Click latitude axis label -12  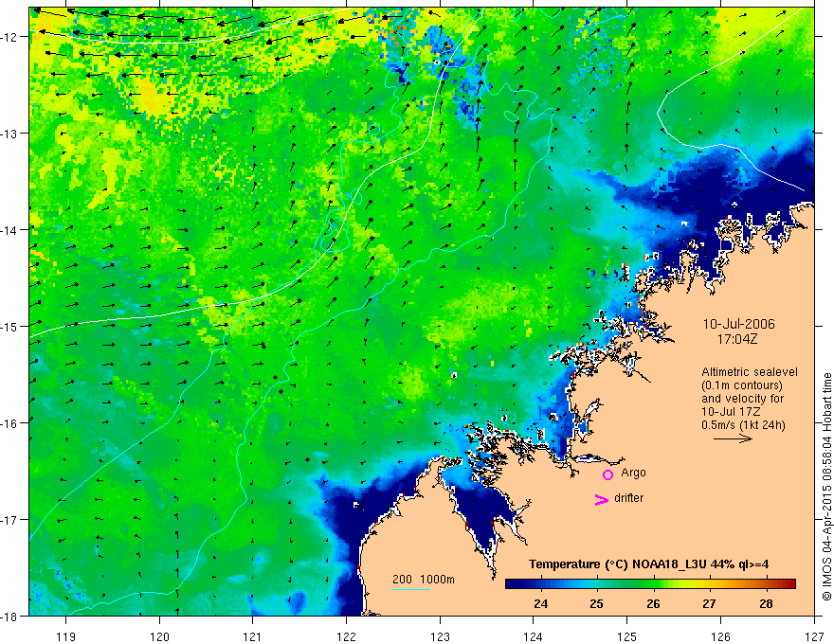[x=9, y=37]
